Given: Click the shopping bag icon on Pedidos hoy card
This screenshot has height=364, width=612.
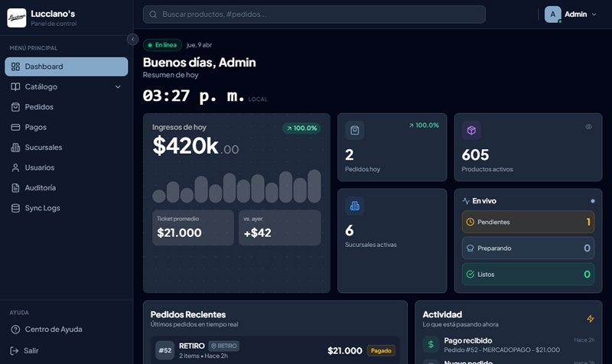Looking at the screenshot, I should pyautogui.click(x=354, y=130).
